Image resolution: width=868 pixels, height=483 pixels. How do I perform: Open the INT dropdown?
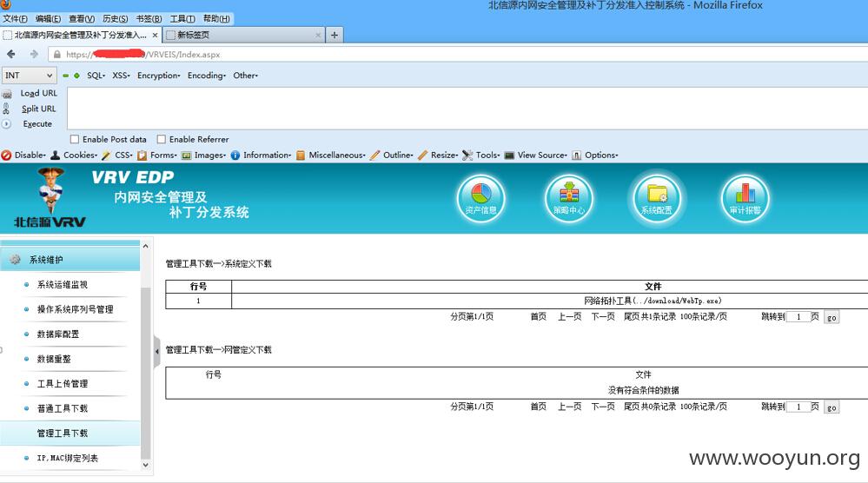(x=29, y=76)
